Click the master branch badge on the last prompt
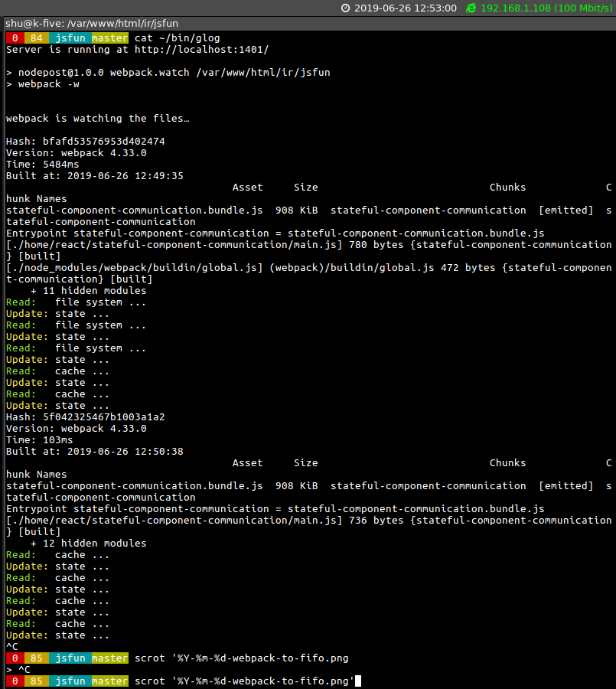616x689 pixels. 109,681
